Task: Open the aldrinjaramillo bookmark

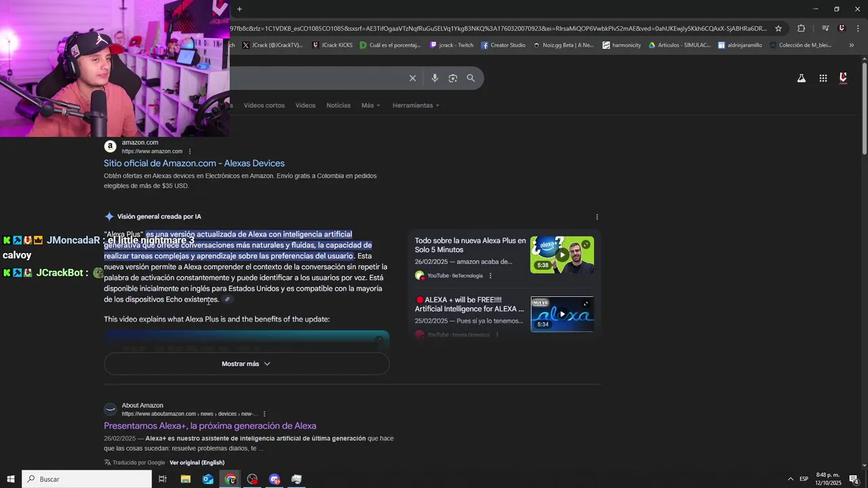Action: tap(740, 45)
